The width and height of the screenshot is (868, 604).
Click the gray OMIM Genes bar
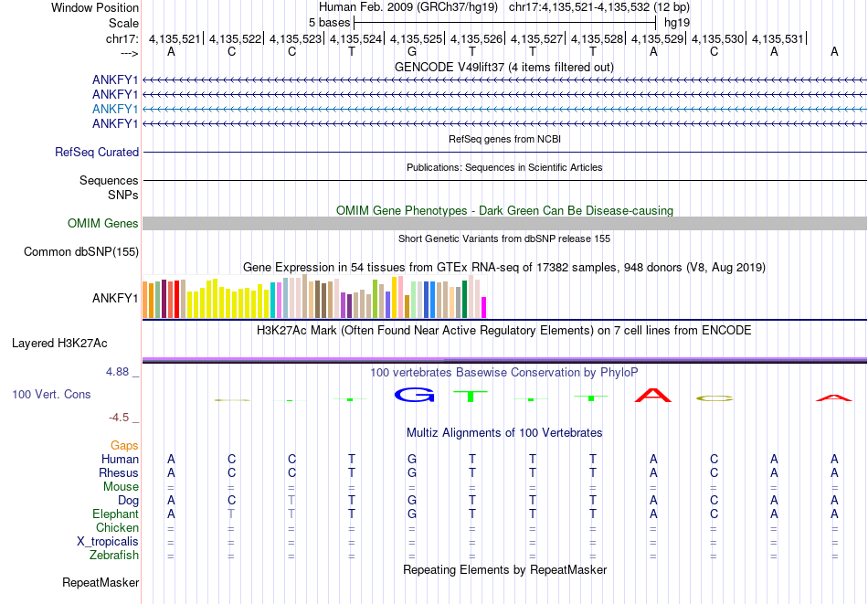(504, 223)
